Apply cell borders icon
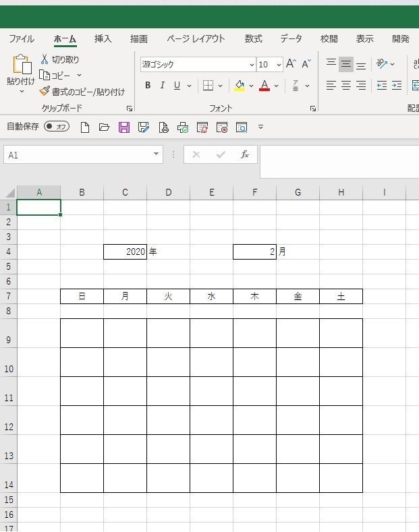The height and width of the screenshot is (532, 419). point(208,85)
